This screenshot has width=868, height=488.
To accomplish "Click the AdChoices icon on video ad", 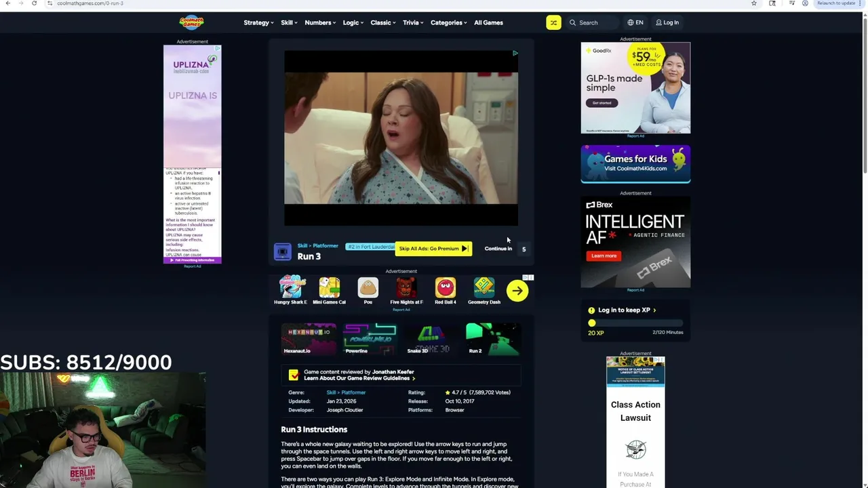I will [515, 53].
